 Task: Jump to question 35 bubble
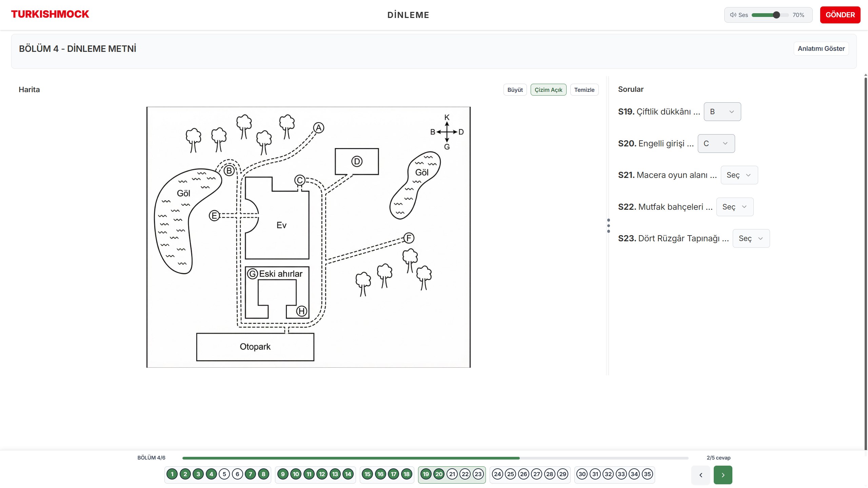coord(647,474)
